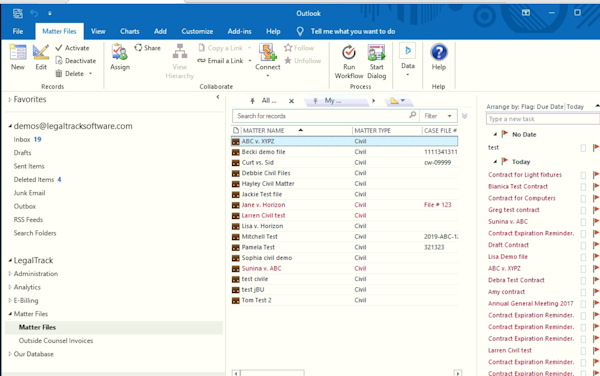The image size is (600, 376).
Task: Open the blue Help question icon
Action: tap(439, 52)
